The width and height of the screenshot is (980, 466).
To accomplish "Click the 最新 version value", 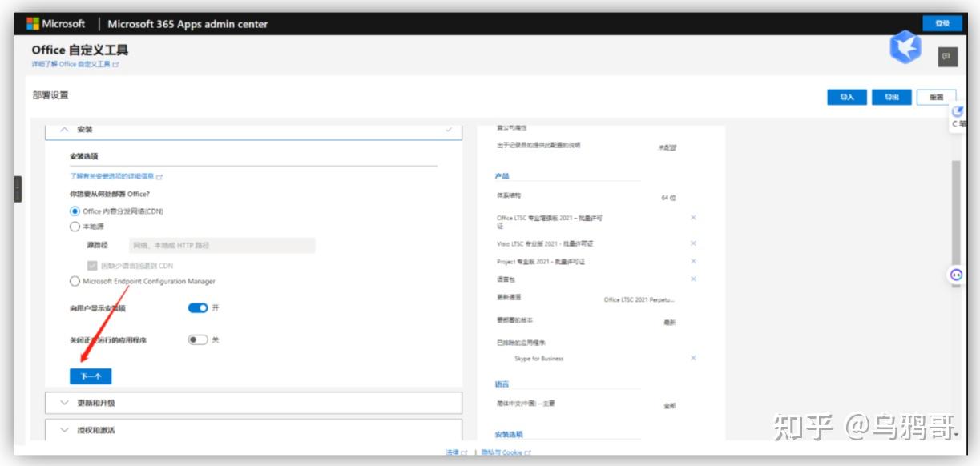I will point(670,323).
